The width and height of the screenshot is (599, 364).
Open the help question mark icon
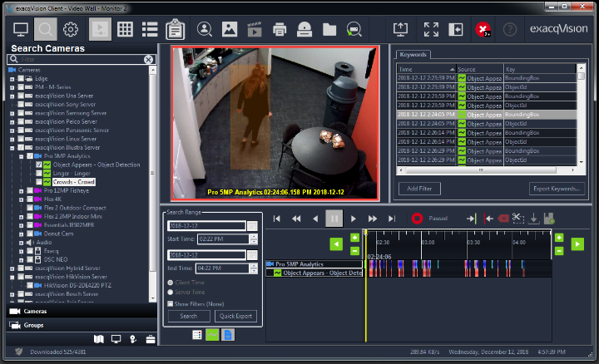click(x=510, y=29)
